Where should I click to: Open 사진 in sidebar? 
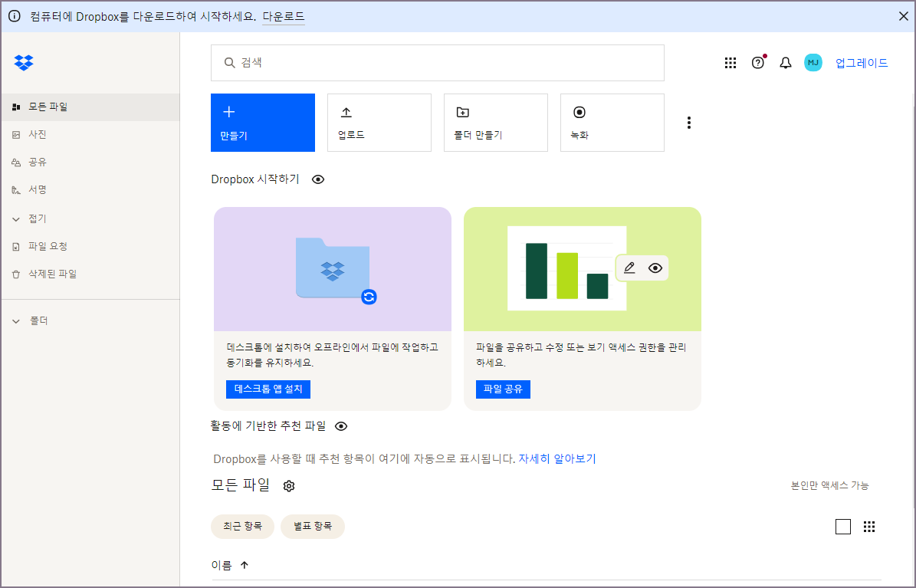point(90,134)
